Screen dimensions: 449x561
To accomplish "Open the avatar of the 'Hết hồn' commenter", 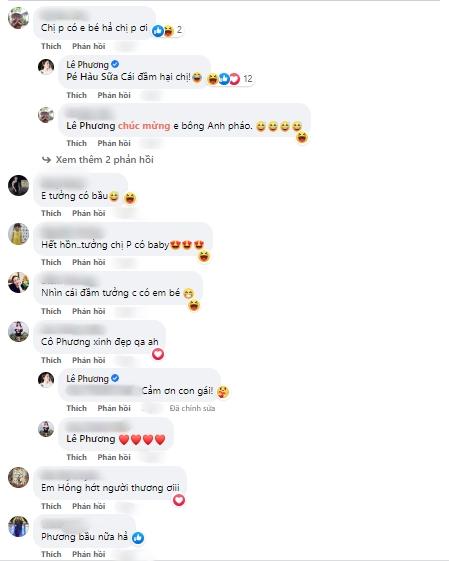I will point(18,234).
